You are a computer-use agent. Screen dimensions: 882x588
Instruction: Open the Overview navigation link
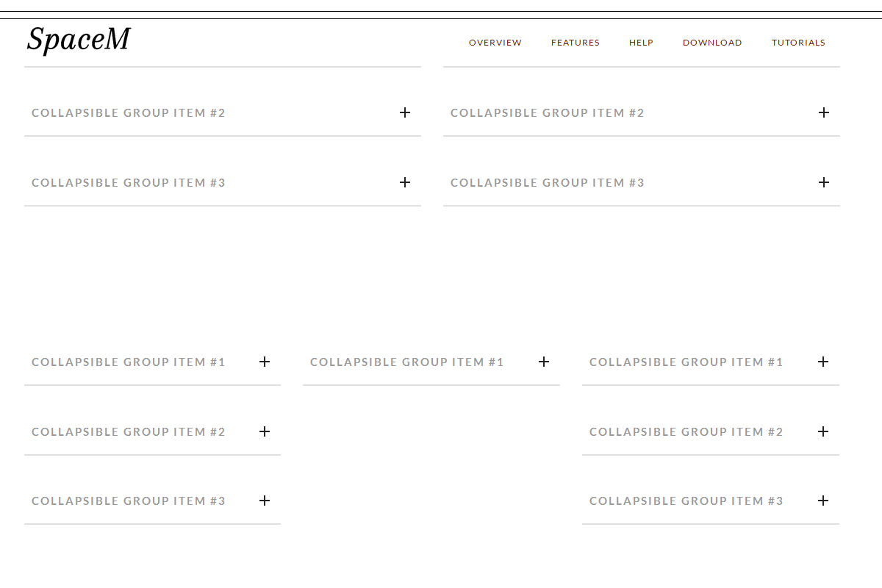coord(495,43)
